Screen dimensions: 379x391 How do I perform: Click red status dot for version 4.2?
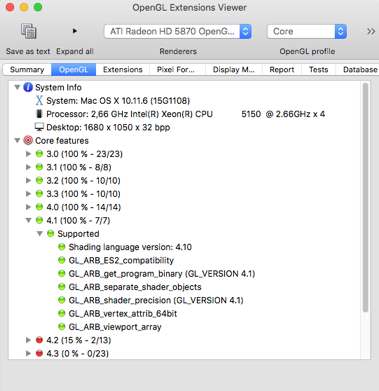[x=39, y=340]
